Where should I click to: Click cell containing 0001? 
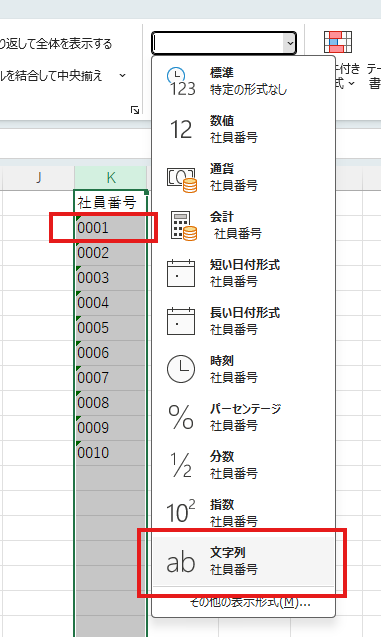pos(110,228)
